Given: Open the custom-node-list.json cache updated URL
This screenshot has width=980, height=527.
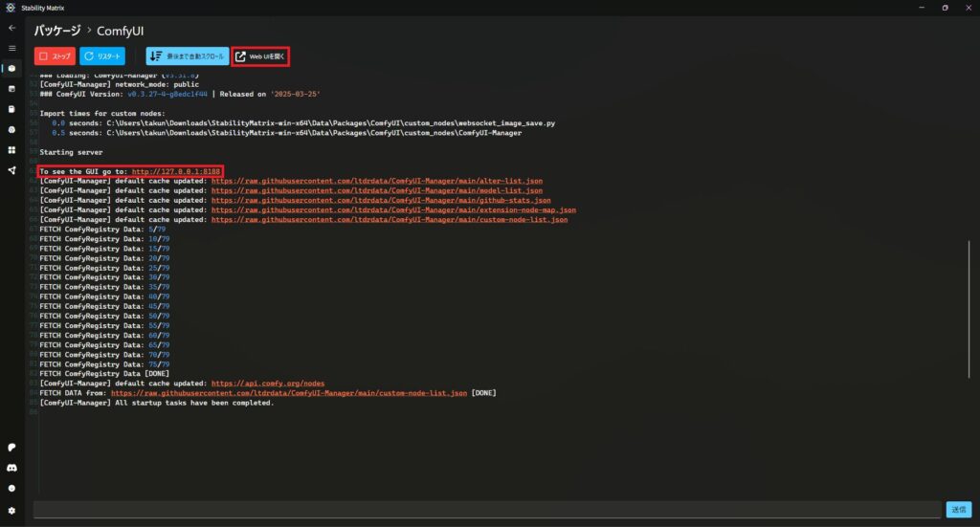Looking at the screenshot, I should [390, 220].
